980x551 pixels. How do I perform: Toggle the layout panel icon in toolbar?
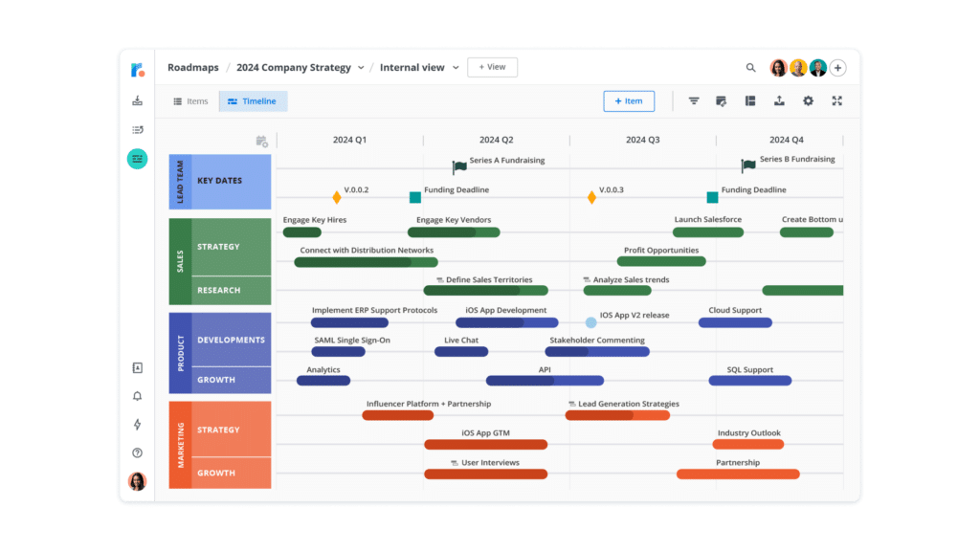point(750,100)
